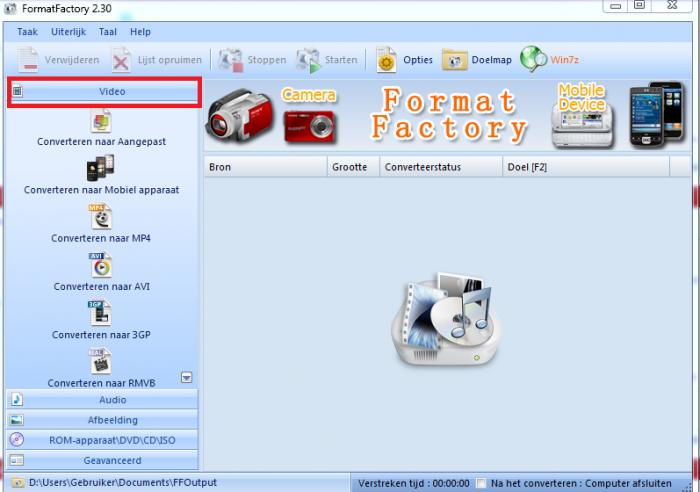Screen dimensions: 700x492
Task: Click the Lijst opruimen label
Action: 170,60
